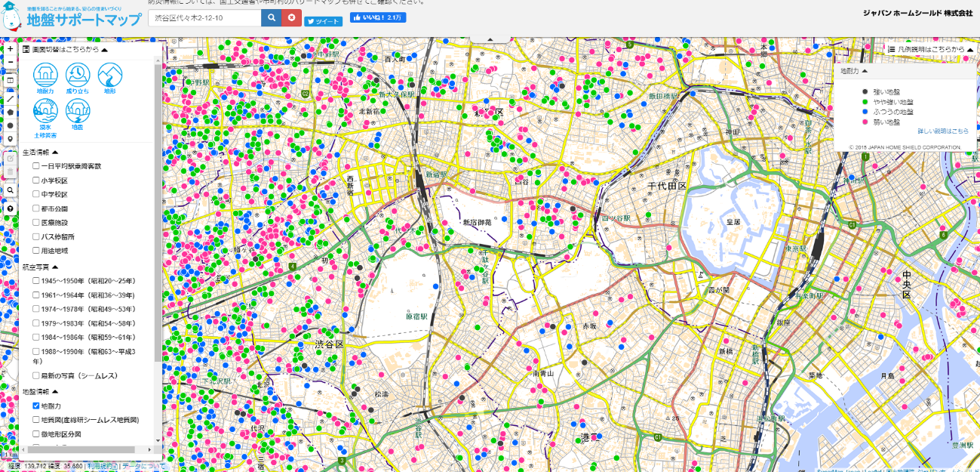Screen dimensions: 980x472
Task: Select the 地耐力 map mode icon
Action: (45, 76)
